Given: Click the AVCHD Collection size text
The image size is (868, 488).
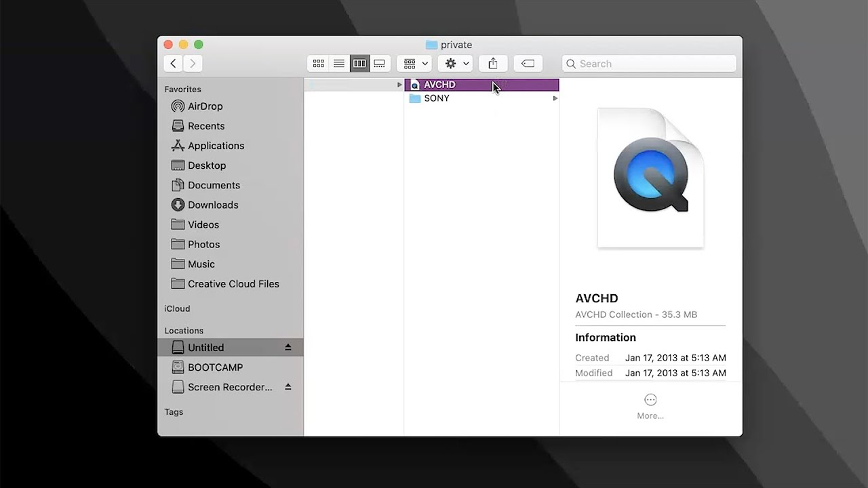Looking at the screenshot, I should [x=636, y=314].
